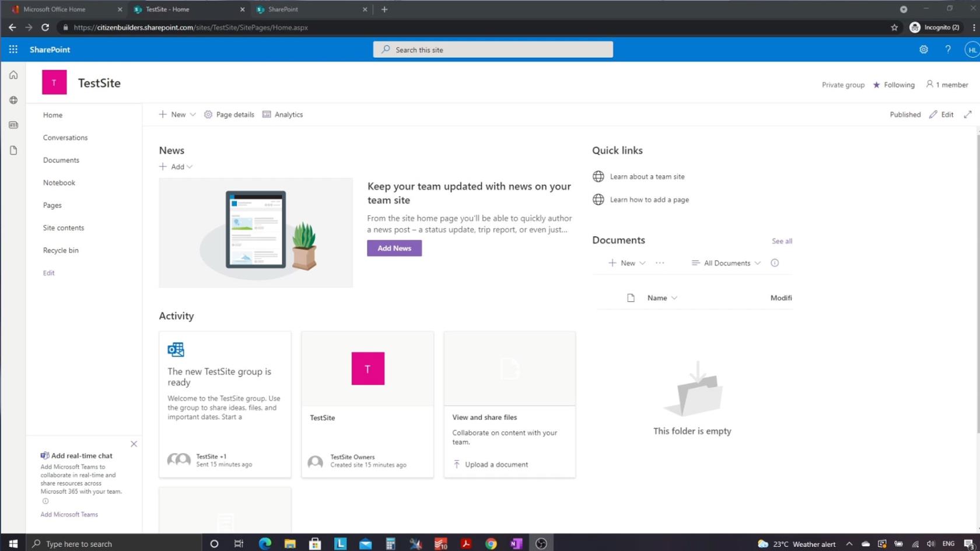Open Windows Start menu
The height and width of the screenshot is (551, 980).
pyautogui.click(x=13, y=543)
